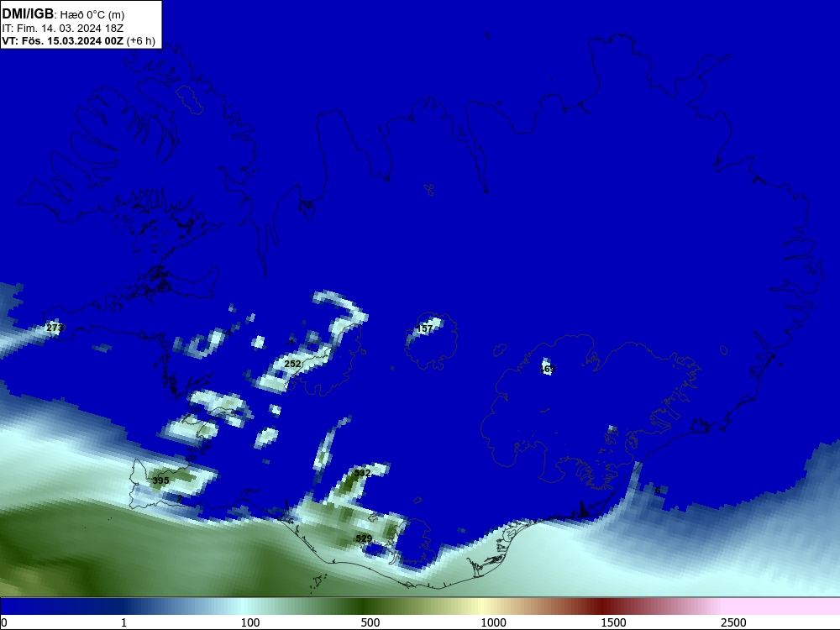Click the 532 value on the map
Screen dimensions: 840x630
(x=362, y=473)
